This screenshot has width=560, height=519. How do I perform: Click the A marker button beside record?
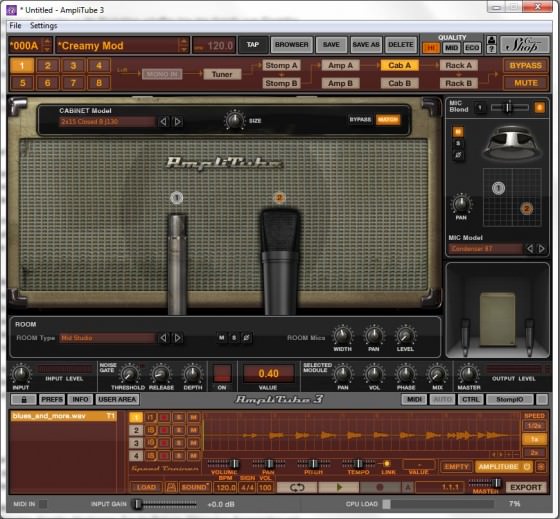408,487
